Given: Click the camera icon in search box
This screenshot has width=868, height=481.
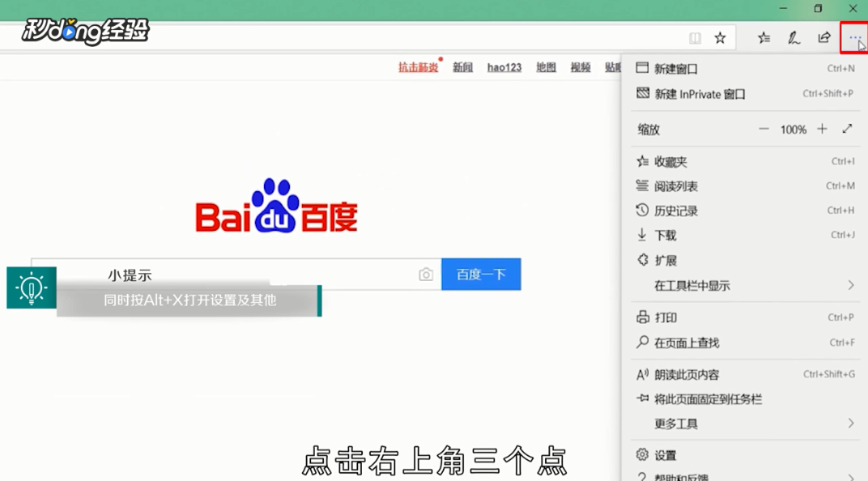Looking at the screenshot, I should 426,275.
